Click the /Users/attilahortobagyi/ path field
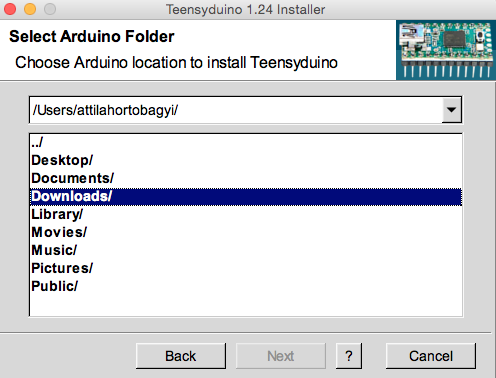496x378 pixels. (x=236, y=110)
